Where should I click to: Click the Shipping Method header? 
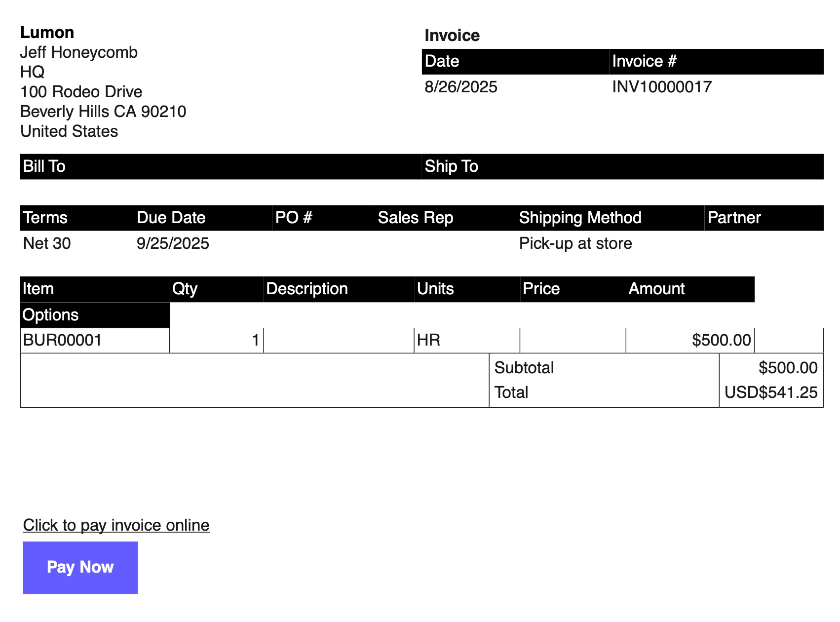coord(581,218)
